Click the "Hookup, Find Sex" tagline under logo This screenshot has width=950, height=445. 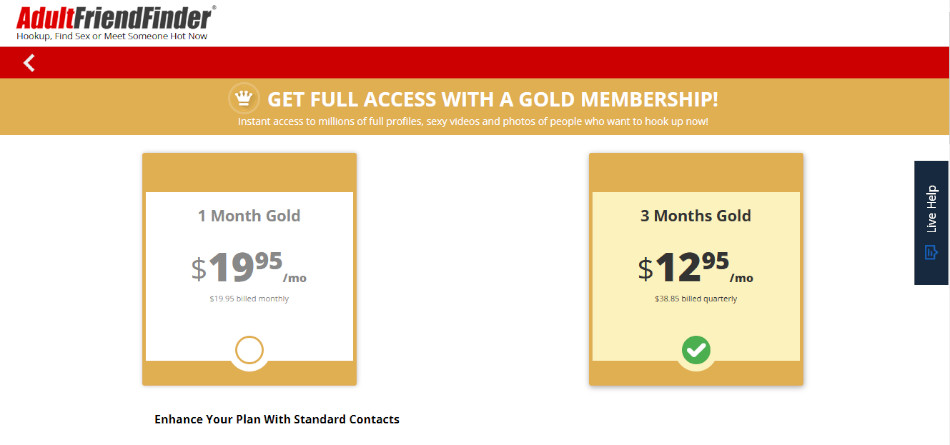(111, 36)
